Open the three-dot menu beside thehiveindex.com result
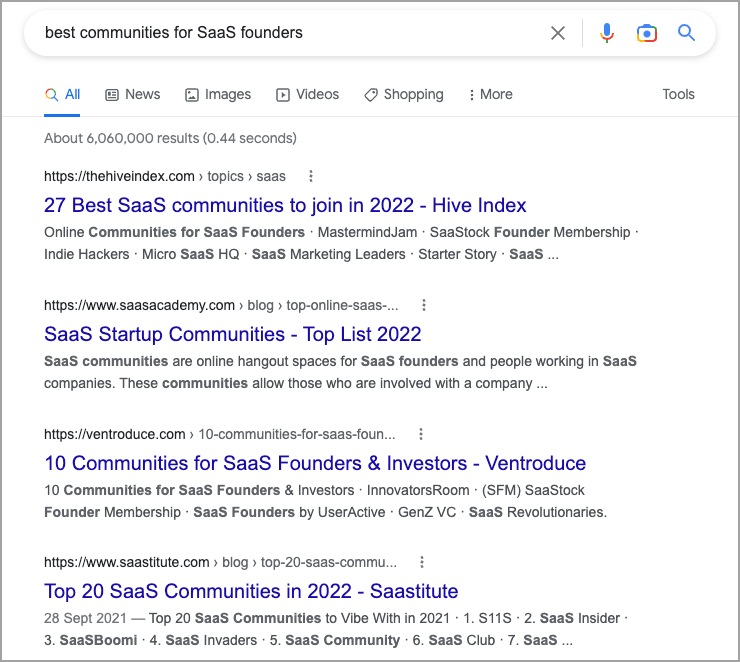This screenshot has width=740, height=662. pos(311,176)
